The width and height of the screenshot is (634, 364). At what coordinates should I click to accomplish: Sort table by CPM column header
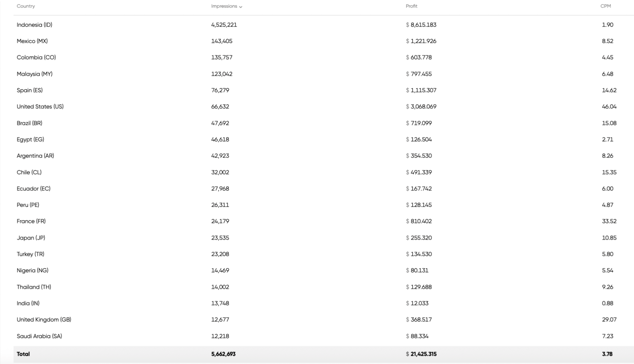point(605,6)
